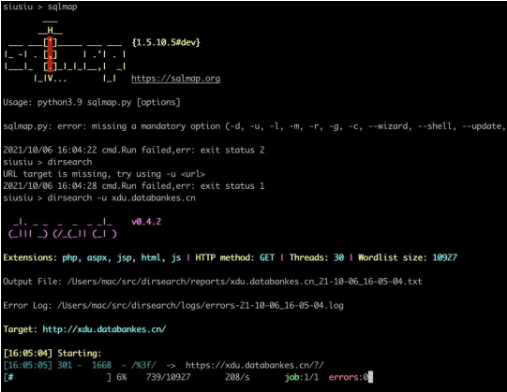The image size is (507, 392).
Task: Click the Output File report path
Action: [245, 281]
